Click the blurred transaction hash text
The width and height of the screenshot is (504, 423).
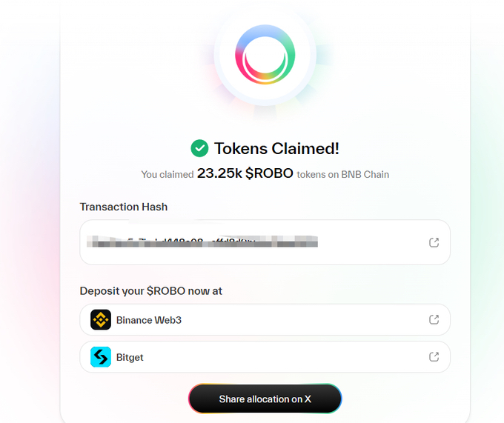tap(202, 242)
